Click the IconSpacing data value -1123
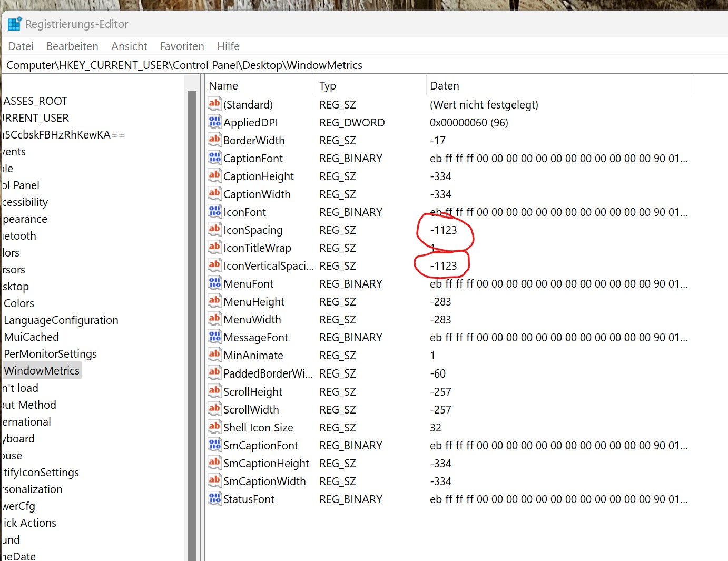 (x=444, y=230)
